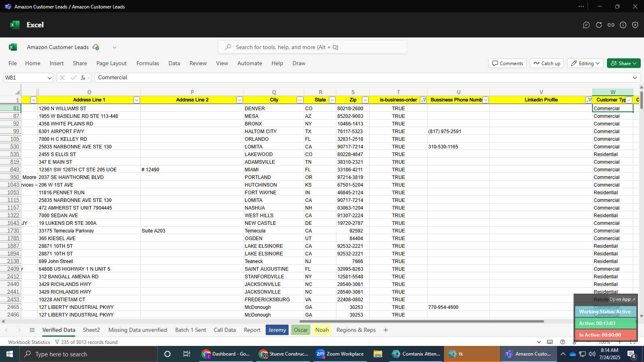This screenshot has width=644, height=362.
Task: Open the is-business-order active filter button
Action: tap(423, 100)
